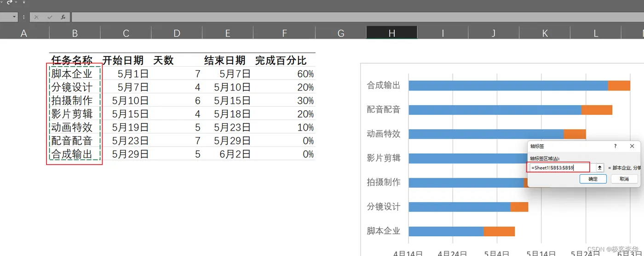Select the blue bar of 分镜设计 in the chart
Viewport: 644px width, 256px height.
pos(460,207)
